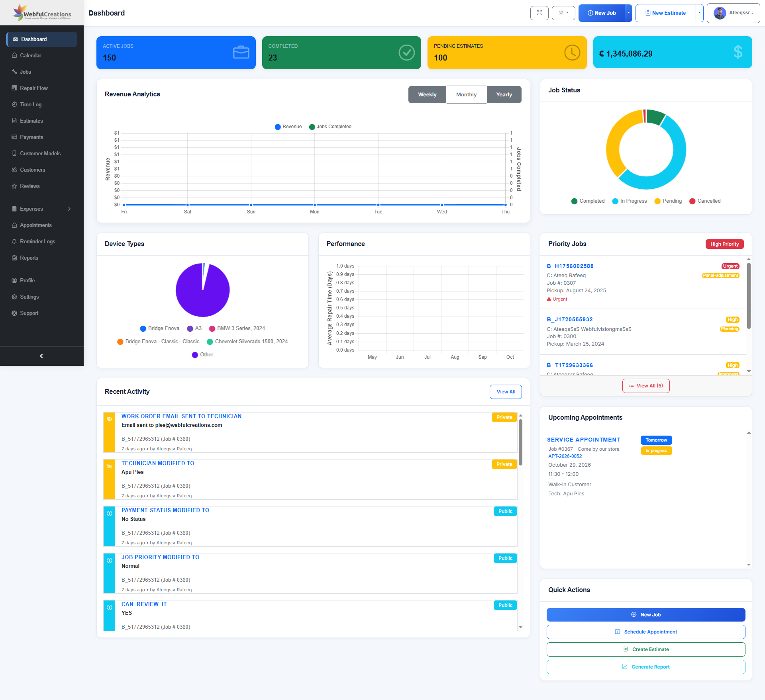Open priority job B_J1720555932

pyautogui.click(x=570, y=319)
